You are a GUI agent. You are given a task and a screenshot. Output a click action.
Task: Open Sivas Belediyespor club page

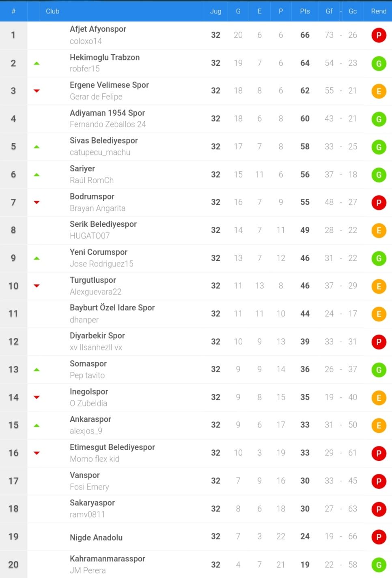[103, 141]
